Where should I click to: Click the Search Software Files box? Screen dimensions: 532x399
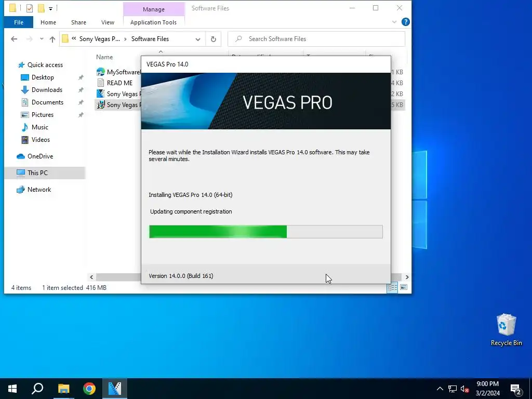(316, 39)
